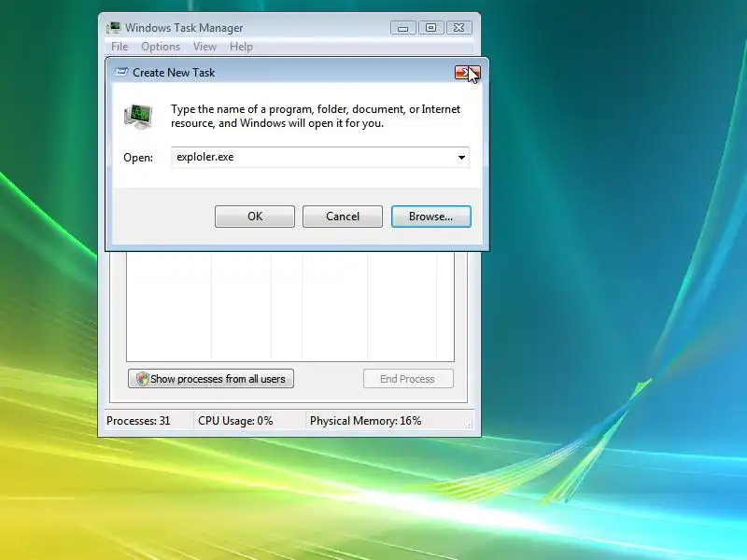Open Options menu in Task Manager
Screen dimensions: 747x560
(161, 47)
